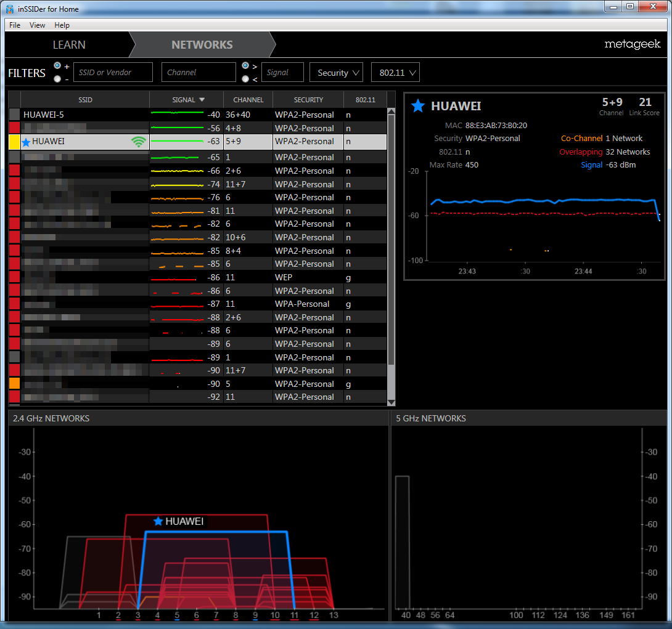The height and width of the screenshot is (629, 672).
Task: Select the row with WEP security
Action: 197,277
